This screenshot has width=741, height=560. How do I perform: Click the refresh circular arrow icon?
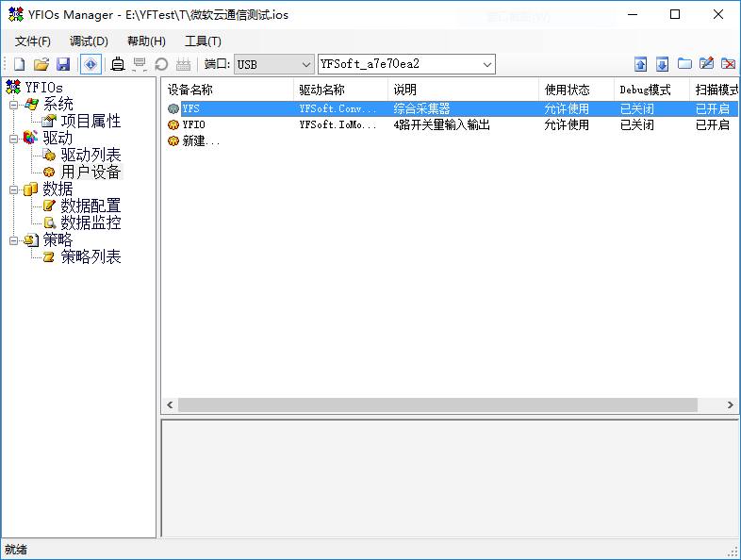(161, 64)
